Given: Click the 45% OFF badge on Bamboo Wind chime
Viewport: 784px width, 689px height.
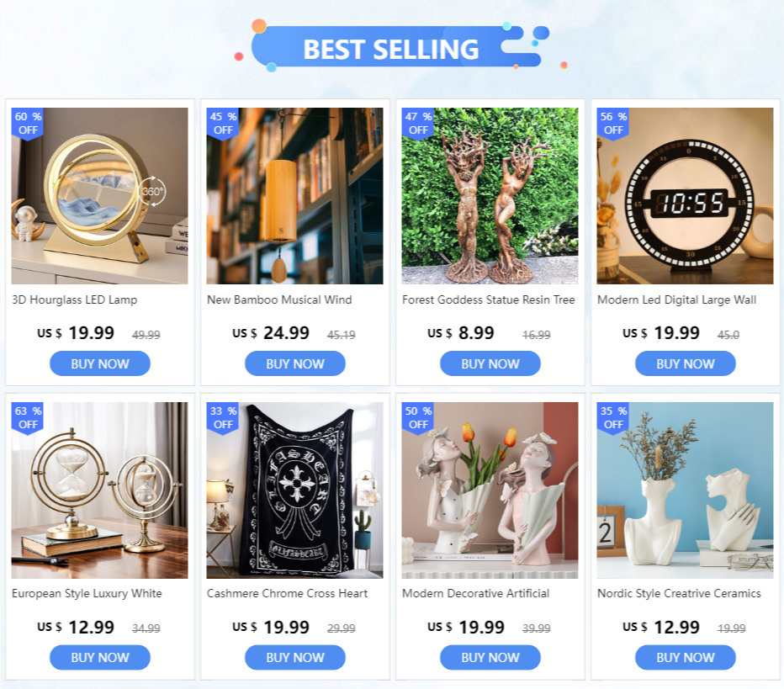Looking at the screenshot, I should pyautogui.click(x=223, y=124).
